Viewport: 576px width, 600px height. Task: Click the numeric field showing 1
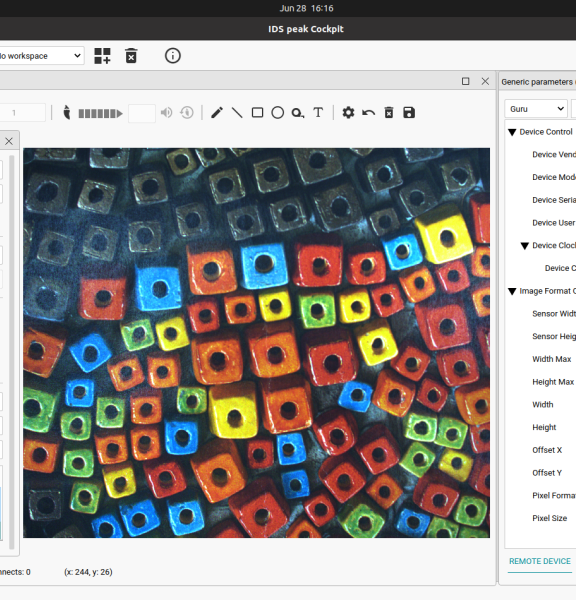click(22, 113)
